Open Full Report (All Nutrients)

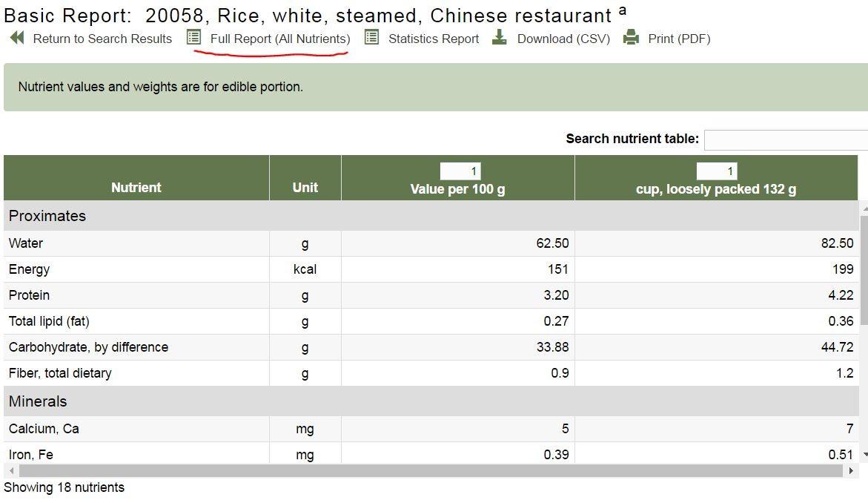coord(280,39)
